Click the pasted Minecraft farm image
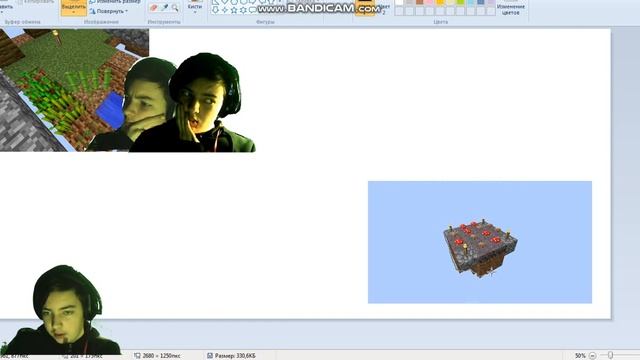640x360 pixels. 73,90
